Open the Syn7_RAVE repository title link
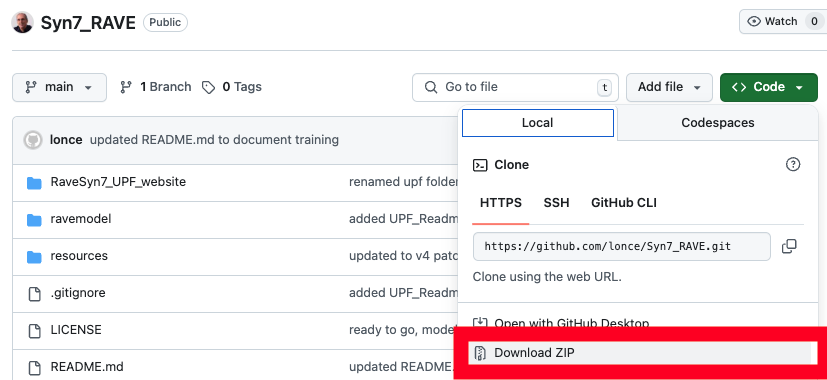Image resolution: width=827 pixels, height=380 pixels. tap(88, 23)
